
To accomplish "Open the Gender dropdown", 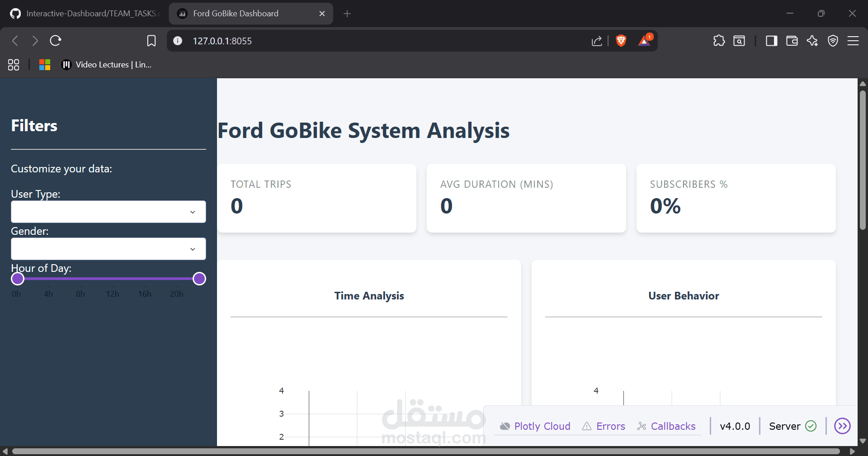I will [108, 248].
